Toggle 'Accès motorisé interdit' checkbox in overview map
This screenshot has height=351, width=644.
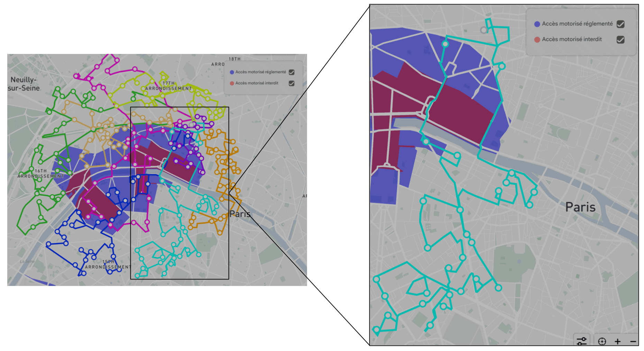(292, 83)
